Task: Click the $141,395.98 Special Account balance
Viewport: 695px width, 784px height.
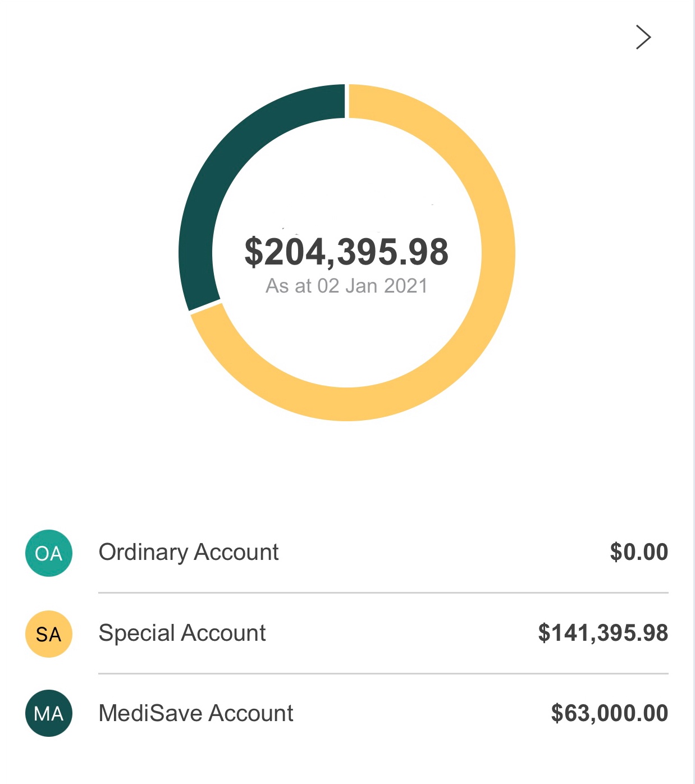Action: tap(603, 633)
